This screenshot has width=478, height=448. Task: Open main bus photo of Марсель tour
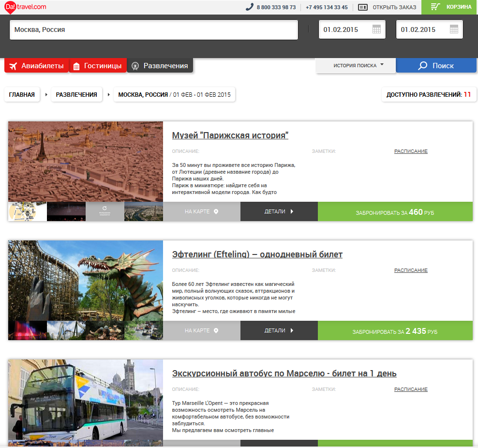click(86, 400)
